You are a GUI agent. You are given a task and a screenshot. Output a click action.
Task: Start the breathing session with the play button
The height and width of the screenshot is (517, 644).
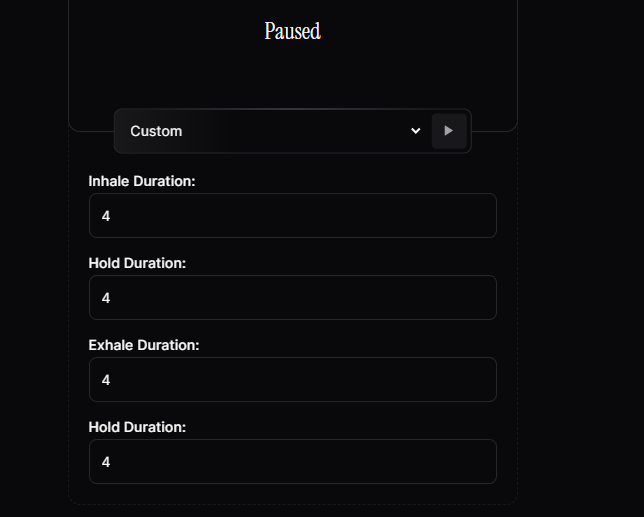tap(449, 131)
